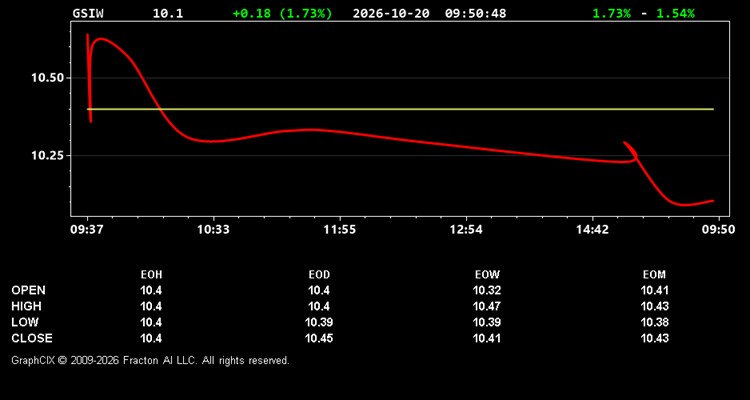Select the EOW OPEN value 10.32
Screen dimensions: 750x400
(x=487, y=290)
